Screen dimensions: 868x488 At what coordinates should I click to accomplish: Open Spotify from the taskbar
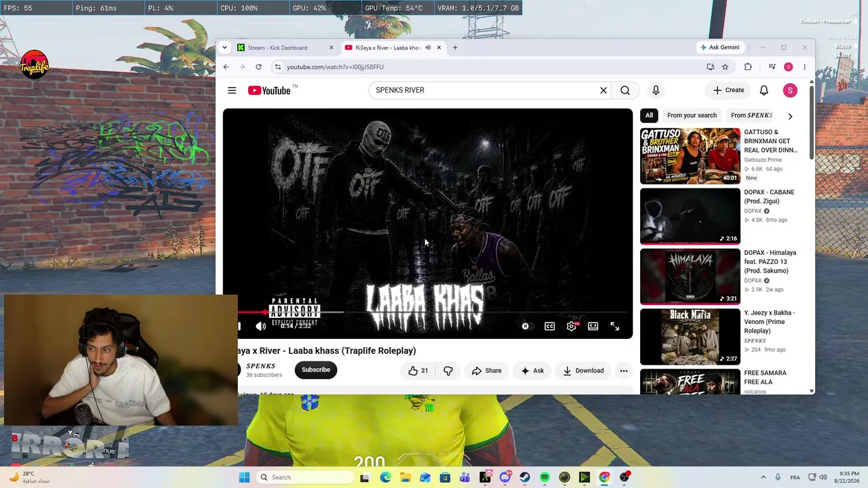[545, 477]
